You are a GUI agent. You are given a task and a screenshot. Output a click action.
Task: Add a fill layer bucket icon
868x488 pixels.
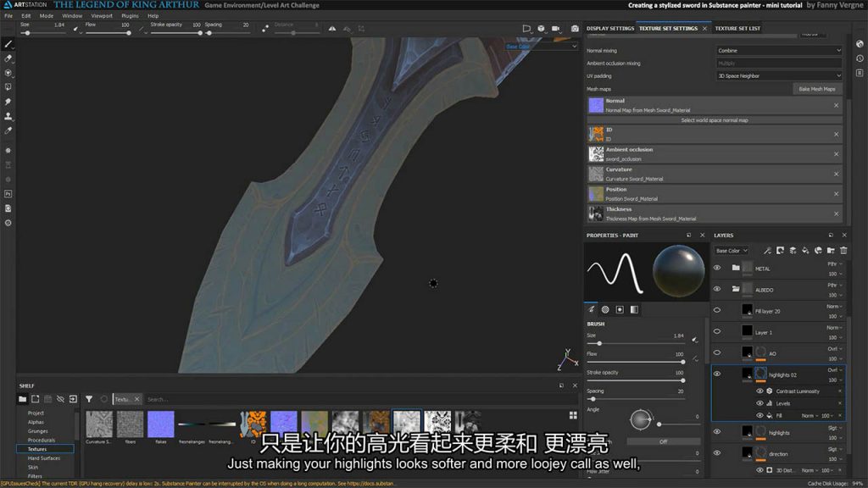pos(805,251)
